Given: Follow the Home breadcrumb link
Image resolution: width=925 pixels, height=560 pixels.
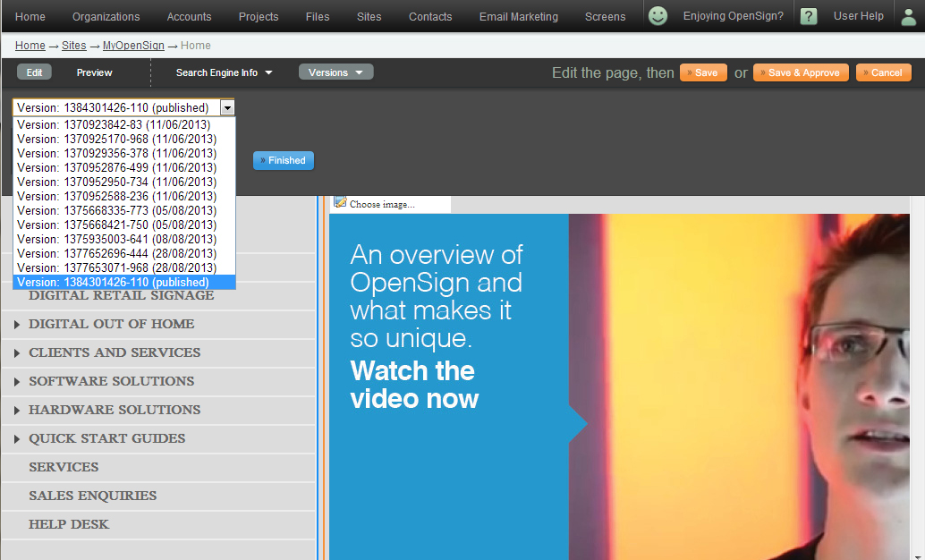Looking at the screenshot, I should point(30,46).
